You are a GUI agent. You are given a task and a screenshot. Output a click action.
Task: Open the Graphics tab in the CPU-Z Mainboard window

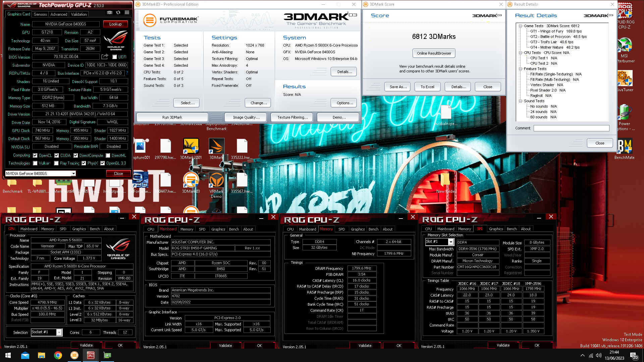pos(218,229)
